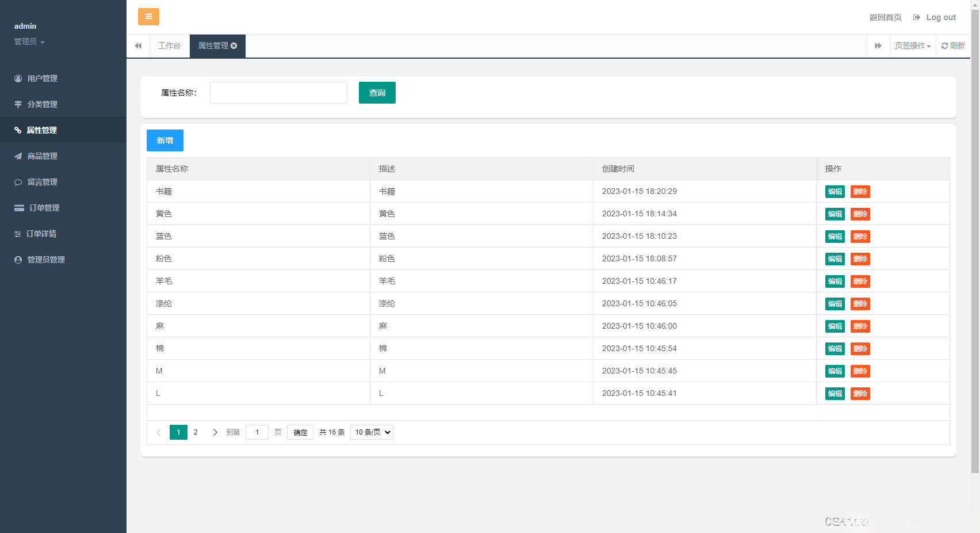980x533 pixels.
Task: Edit the 粉色 attribute row
Action: [x=835, y=259]
